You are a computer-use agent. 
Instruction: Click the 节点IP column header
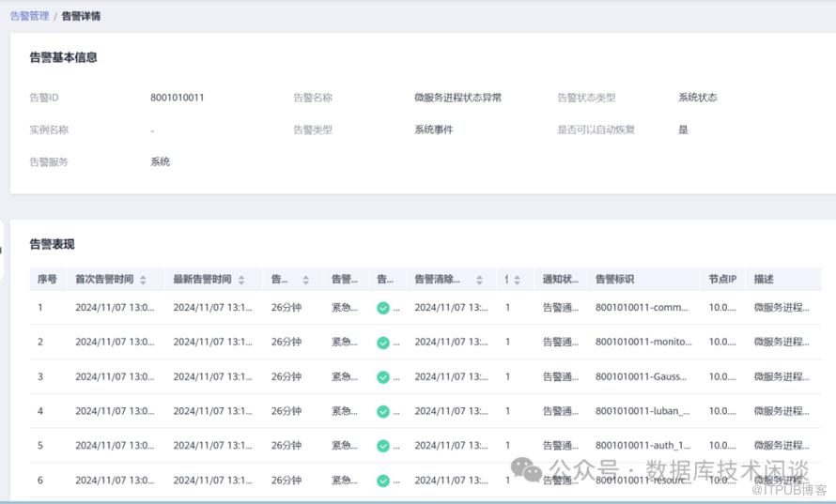pyautogui.click(x=722, y=280)
